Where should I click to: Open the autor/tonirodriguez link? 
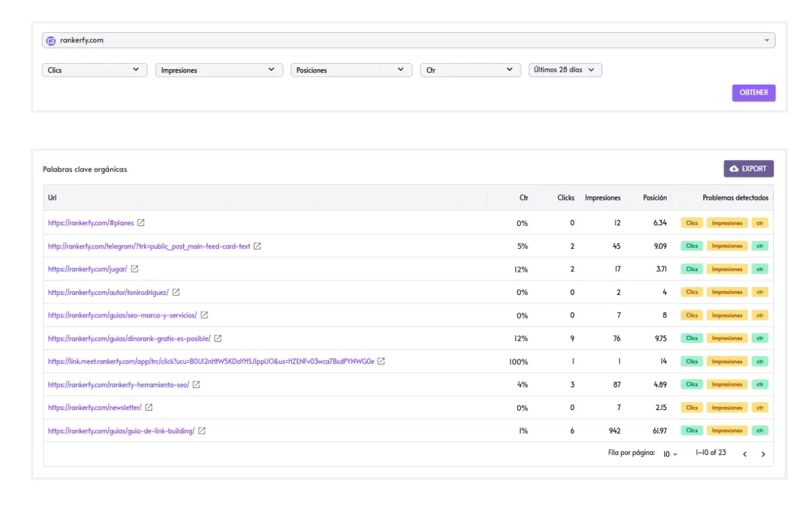108,292
